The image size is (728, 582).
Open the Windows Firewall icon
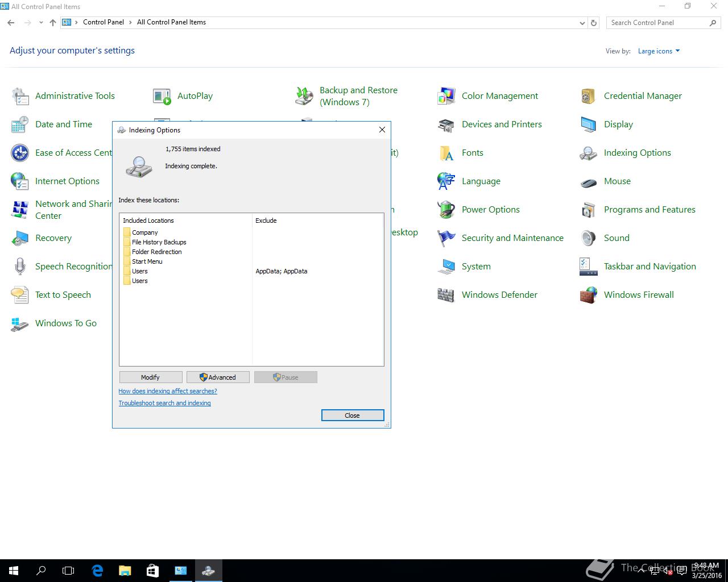point(588,295)
